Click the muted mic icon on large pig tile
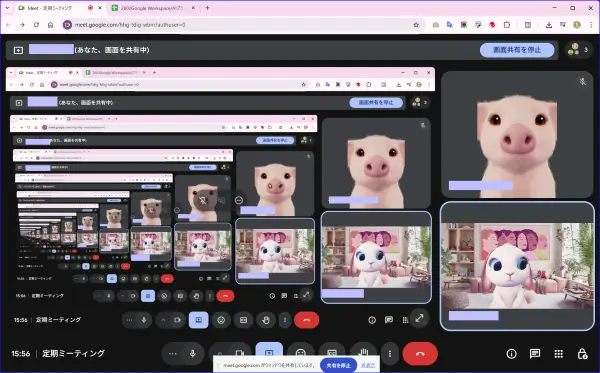 click(x=582, y=81)
